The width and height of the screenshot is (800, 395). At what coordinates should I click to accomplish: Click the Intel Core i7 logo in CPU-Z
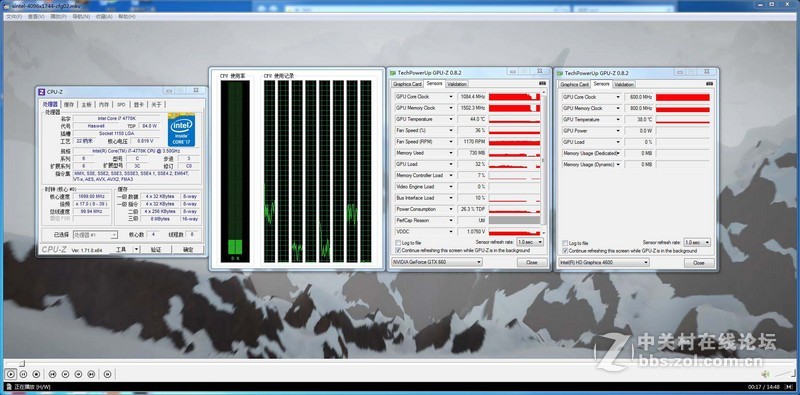181,130
